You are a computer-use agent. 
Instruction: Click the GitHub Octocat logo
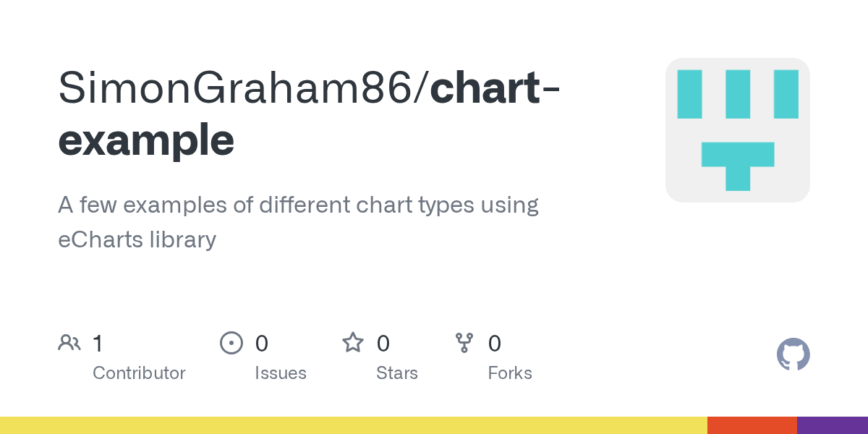click(x=793, y=354)
